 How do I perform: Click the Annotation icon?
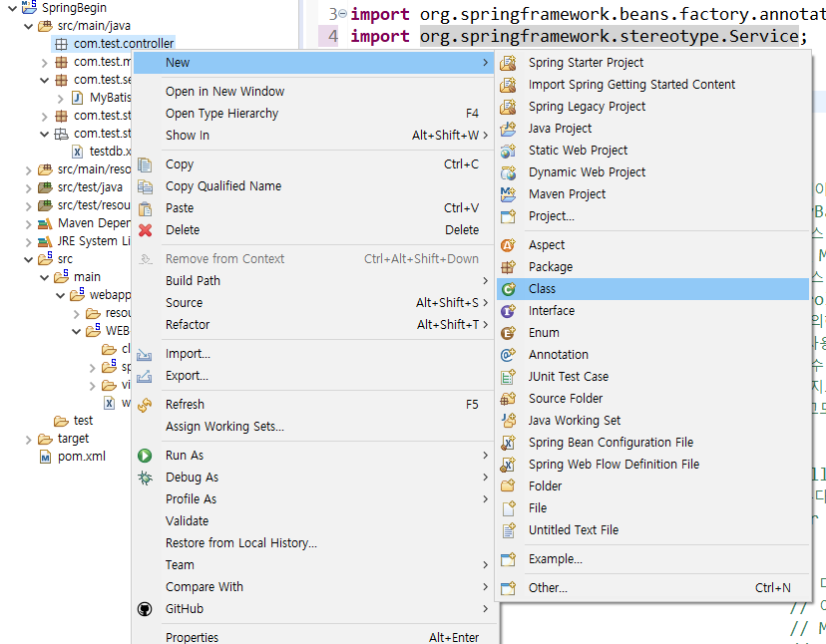coord(508,355)
